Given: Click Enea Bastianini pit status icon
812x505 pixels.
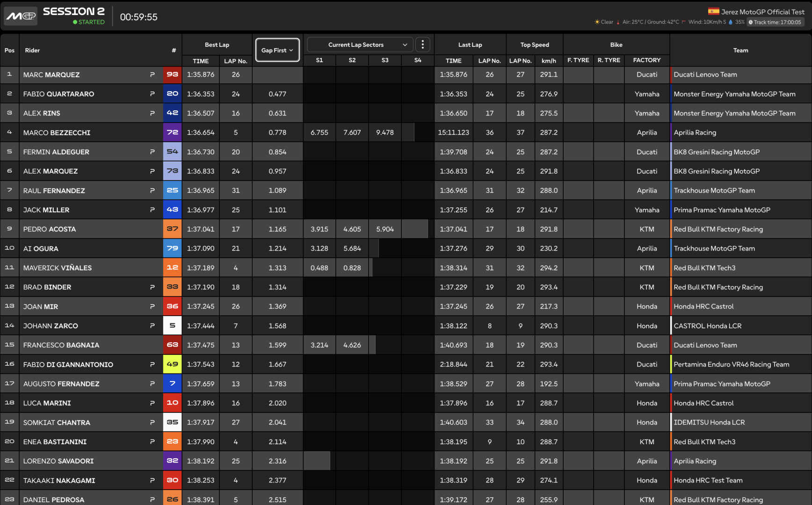Looking at the screenshot, I should click(152, 442).
